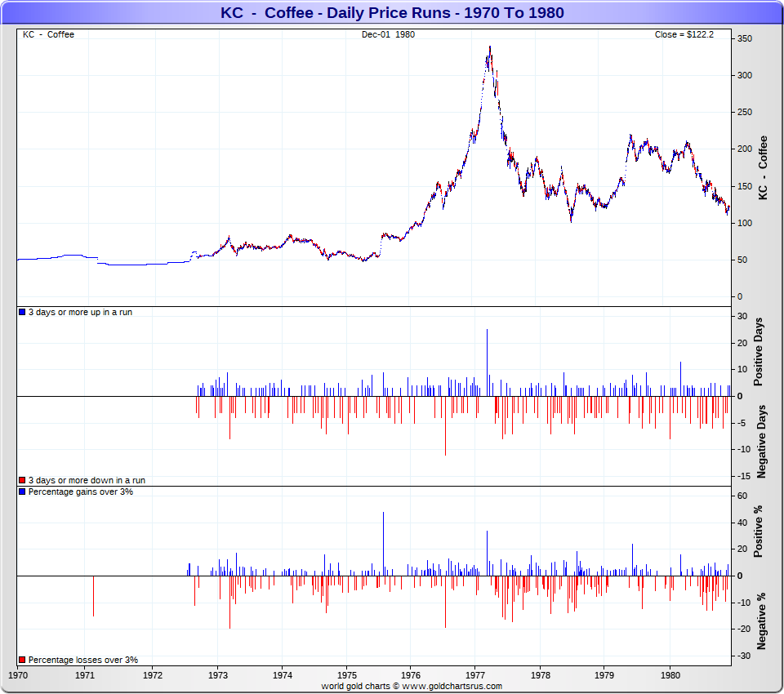Image resolution: width=784 pixels, height=694 pixels.
Task: Click the 1979 label on the x-axis
Action: tap(604, 675)
